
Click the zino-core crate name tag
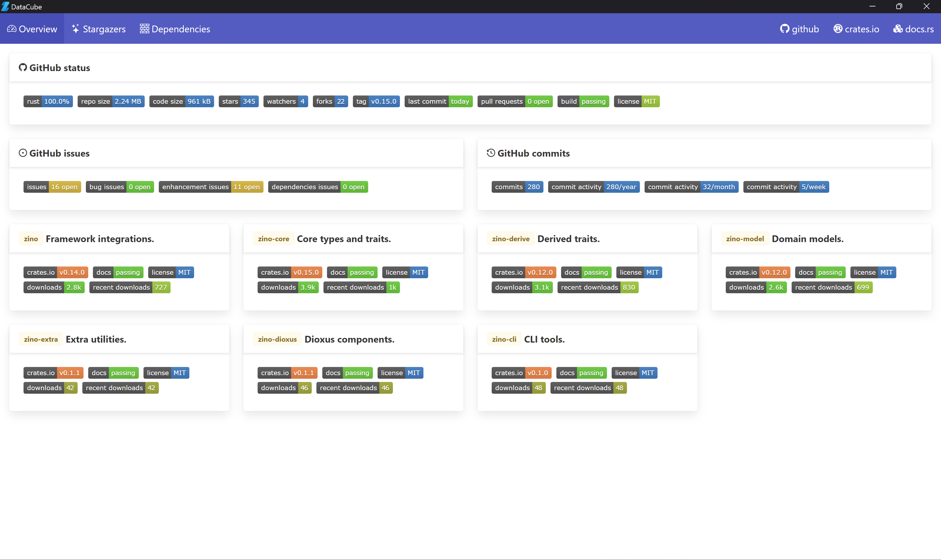[x=273, y=239]
